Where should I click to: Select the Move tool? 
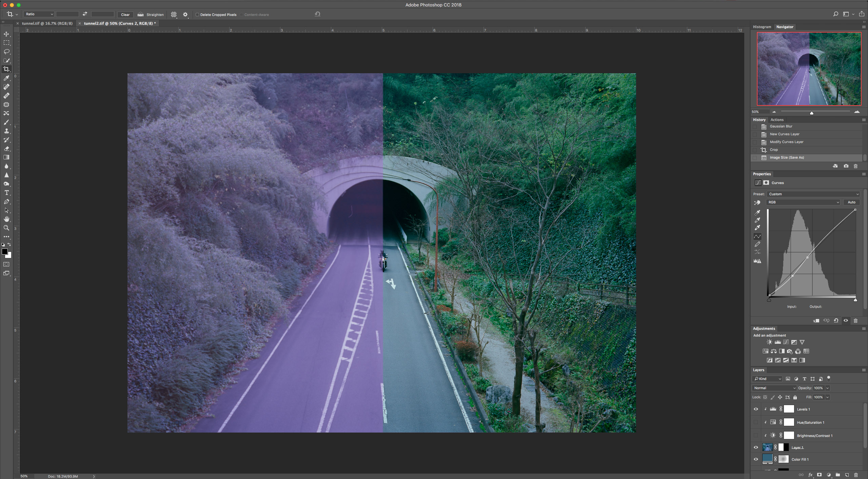coord(6,34)
